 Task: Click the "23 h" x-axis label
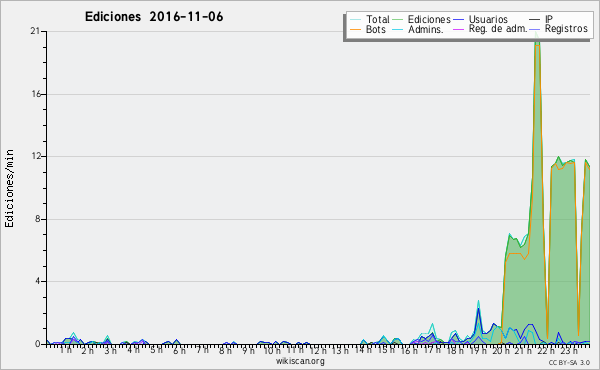tap(569, 350)
